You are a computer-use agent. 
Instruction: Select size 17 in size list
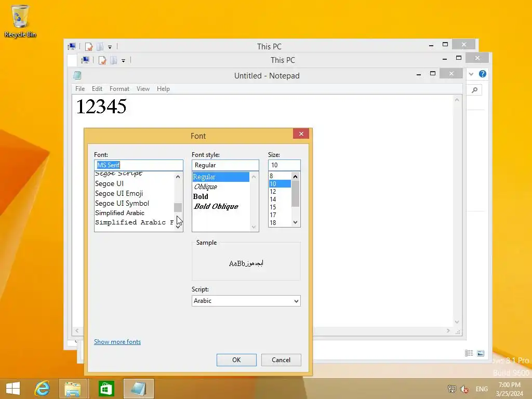click(x=280, y=215)
